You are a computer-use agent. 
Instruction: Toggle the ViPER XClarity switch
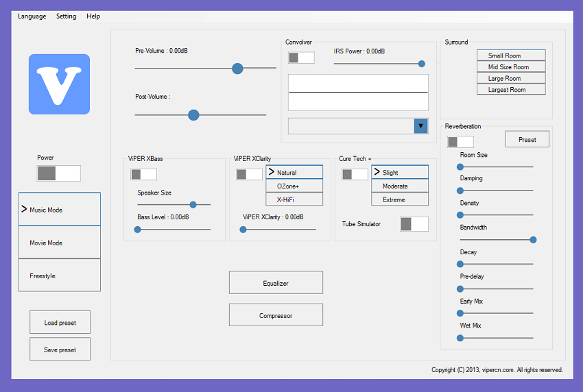[249, 174]
